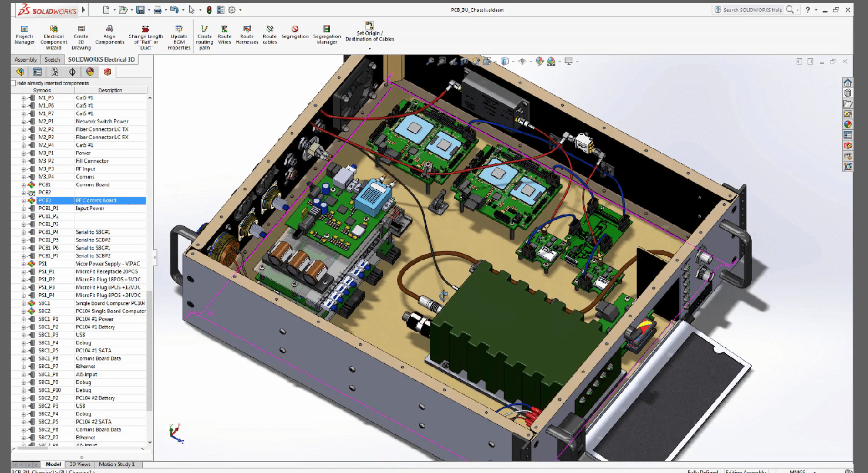Click the Projects Manager button
The height and width of the screenshot is (473, 868).
(23, 35)
